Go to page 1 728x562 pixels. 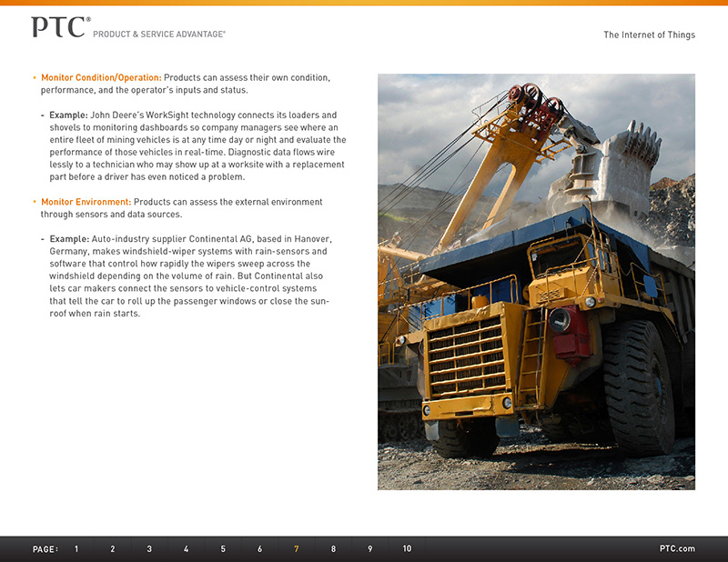[x=76, y=549]
